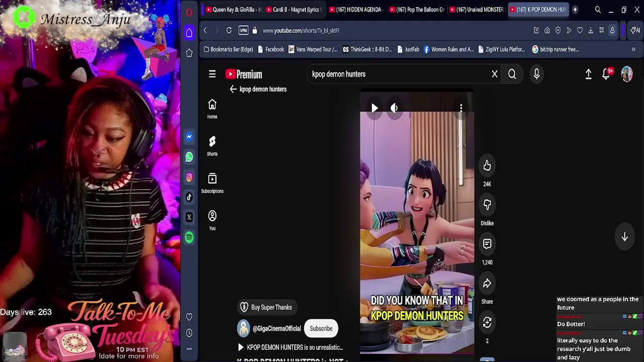This screenshot has height=362, width=644.
Task: Go back to kpop demon hunters results
Action: (233, 89)
